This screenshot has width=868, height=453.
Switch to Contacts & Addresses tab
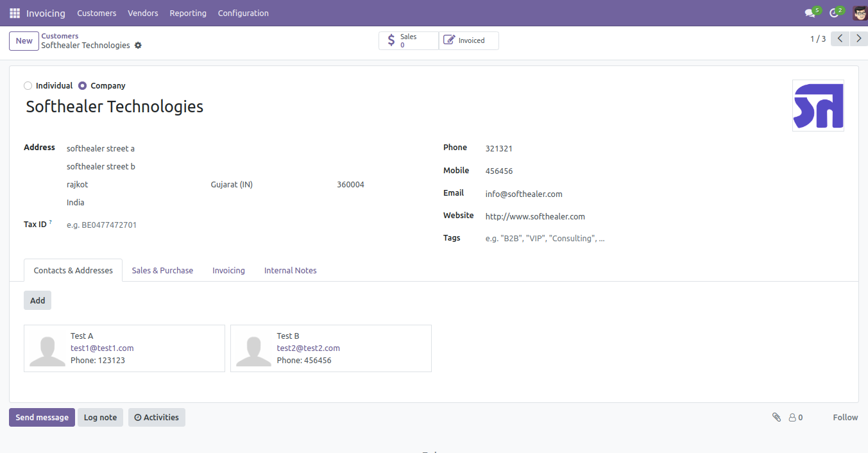(x=73, y=270)
